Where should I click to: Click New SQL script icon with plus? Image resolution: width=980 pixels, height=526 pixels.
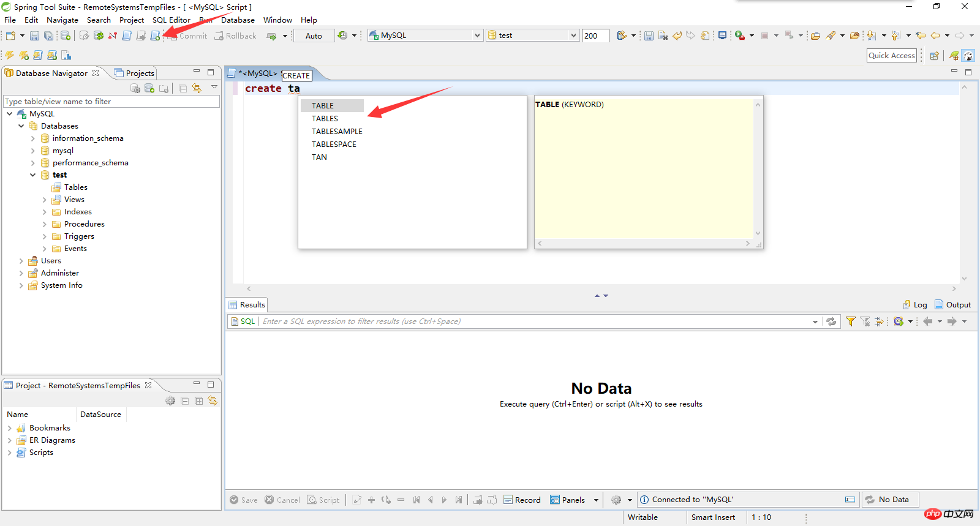click(156, 36)
